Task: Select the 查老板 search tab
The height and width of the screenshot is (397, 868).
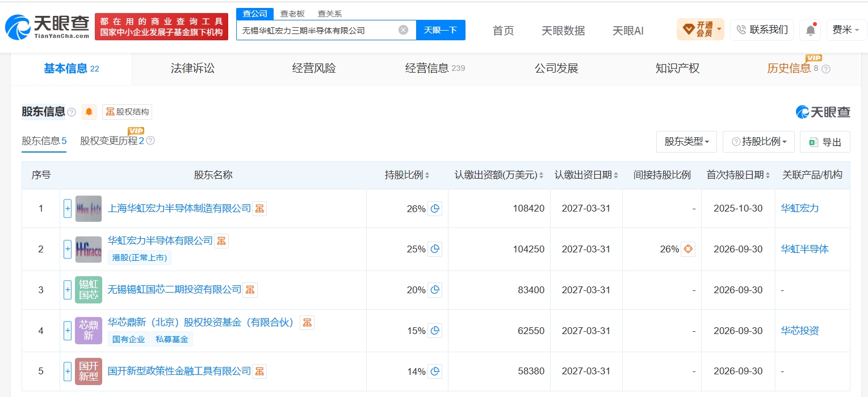Action: 292,14
